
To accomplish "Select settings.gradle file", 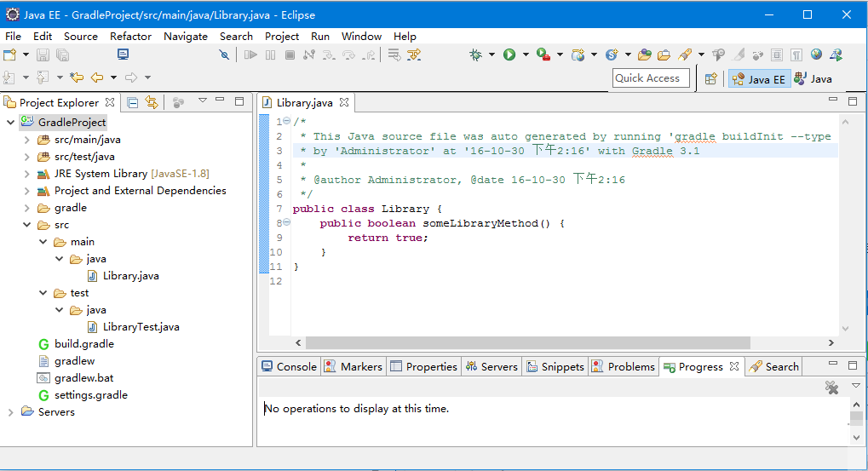I will pyautogui.click(x=91, y=395).
